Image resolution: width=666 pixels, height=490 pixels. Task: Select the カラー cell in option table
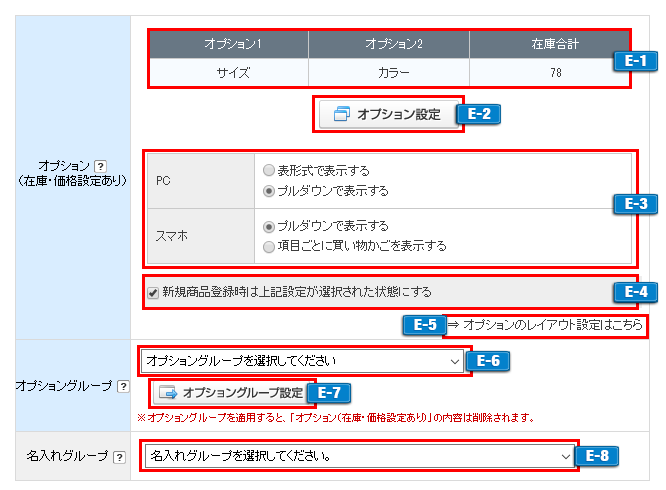(387, 73)
